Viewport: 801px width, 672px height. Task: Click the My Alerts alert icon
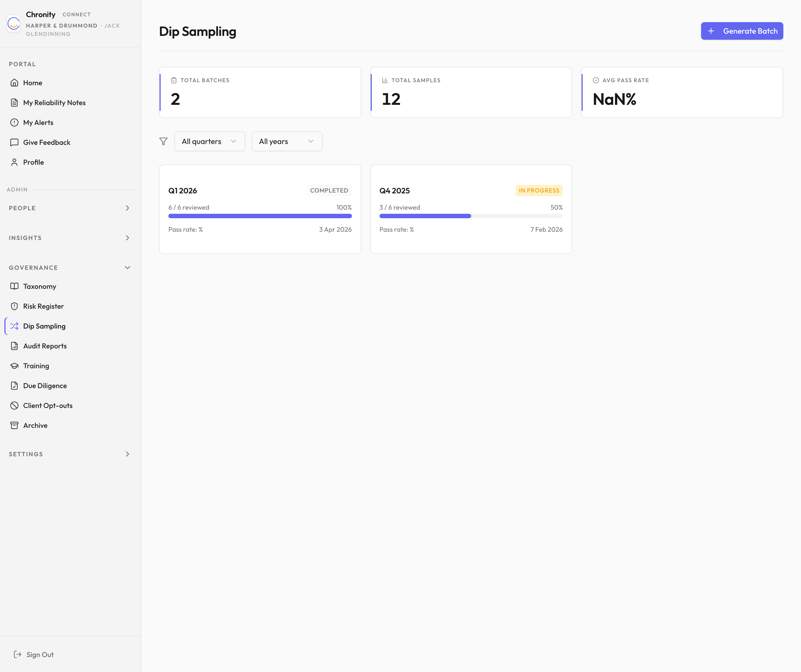[x=15, y=122]
